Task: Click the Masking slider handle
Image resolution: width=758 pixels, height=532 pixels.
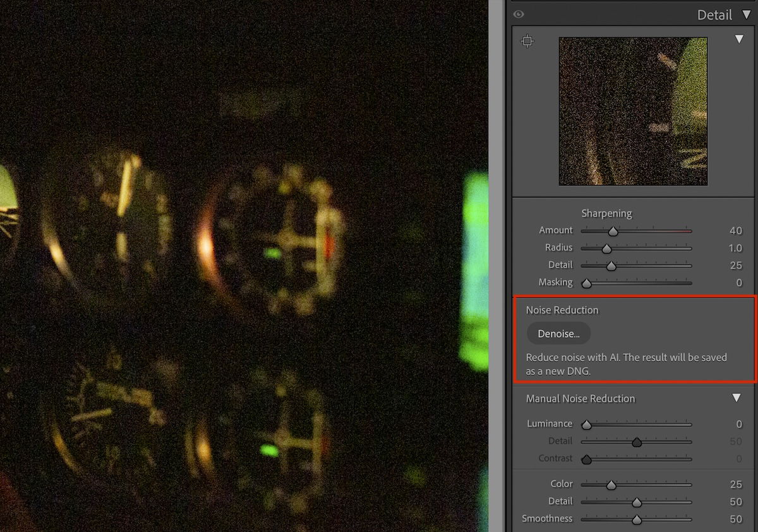Action: tap(586, 283)
